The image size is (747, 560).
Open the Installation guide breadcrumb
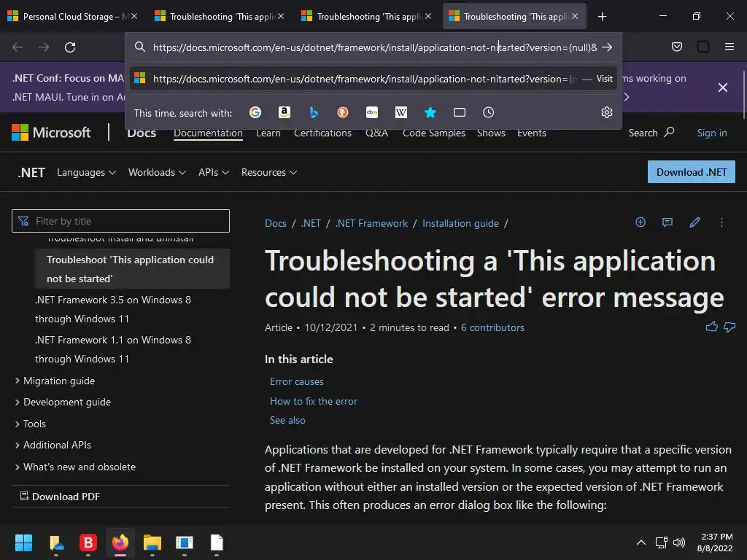[x=461, y=223]
